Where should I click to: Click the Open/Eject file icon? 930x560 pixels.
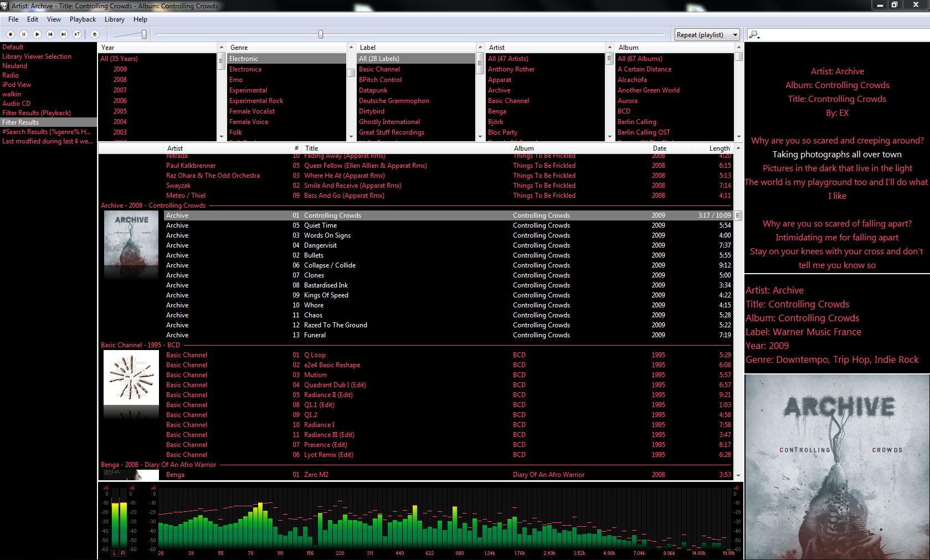(94, 34)
